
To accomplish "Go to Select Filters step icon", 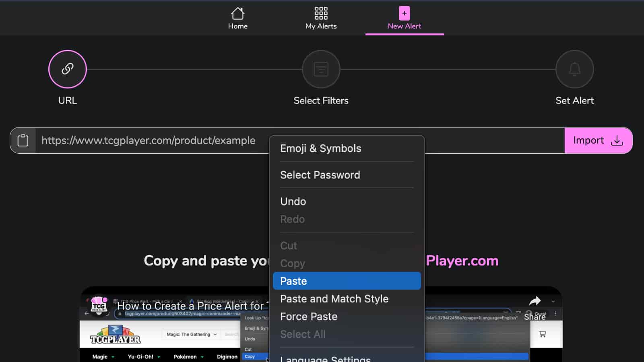I will click(x=321, y=69).
